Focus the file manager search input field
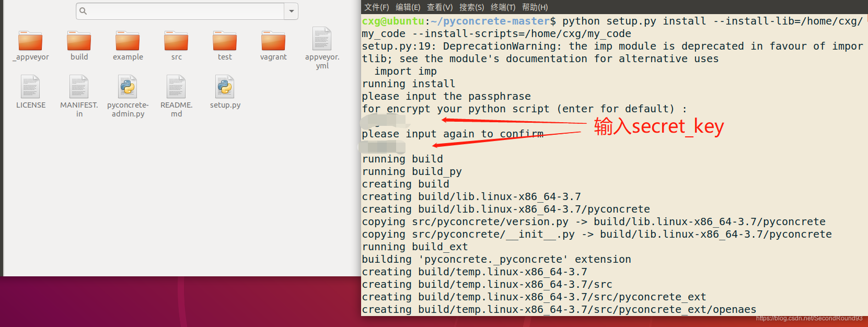Image resolution: width=868 pixels, height=327 pixels. click(x=180, y=11)
